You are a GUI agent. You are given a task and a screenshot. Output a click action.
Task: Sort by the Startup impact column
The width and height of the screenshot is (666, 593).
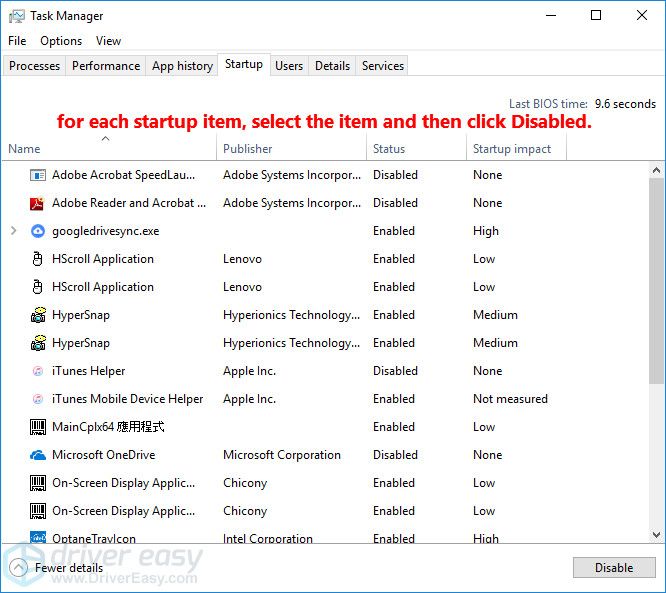pos(512,149)
